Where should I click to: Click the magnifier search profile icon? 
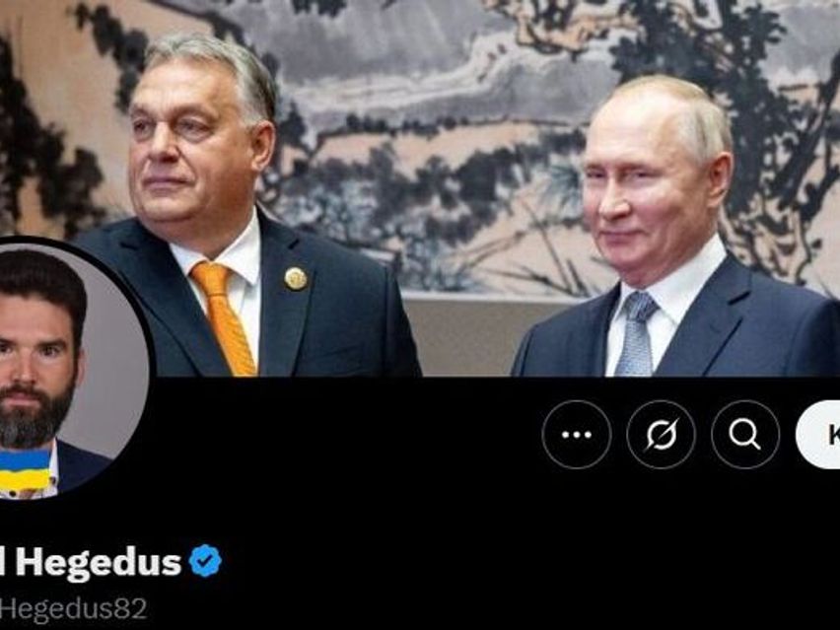(745, 435)
